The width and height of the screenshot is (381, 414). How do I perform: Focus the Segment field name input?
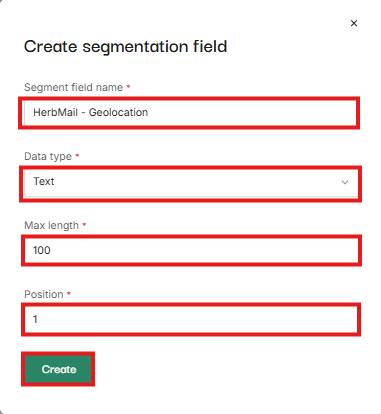point(189,113)
